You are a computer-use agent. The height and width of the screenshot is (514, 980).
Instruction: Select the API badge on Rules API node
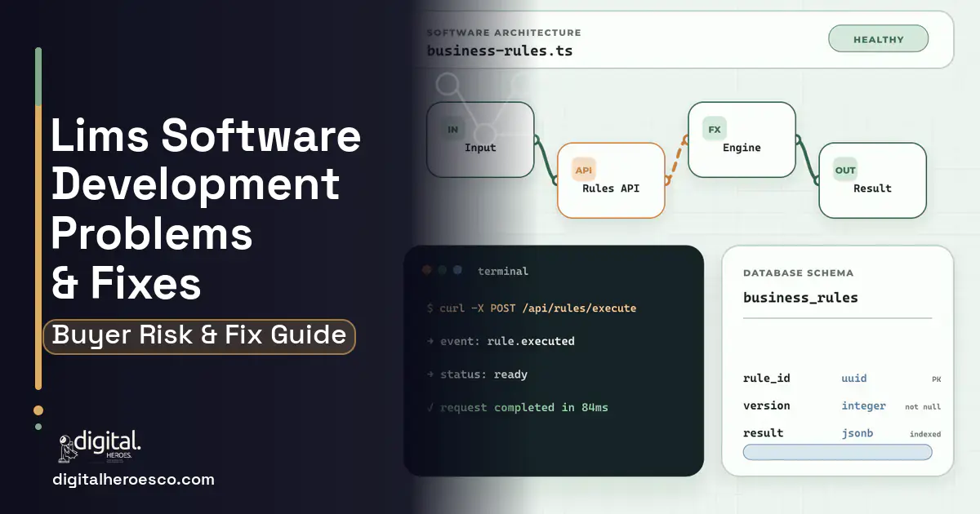[584, 170]
